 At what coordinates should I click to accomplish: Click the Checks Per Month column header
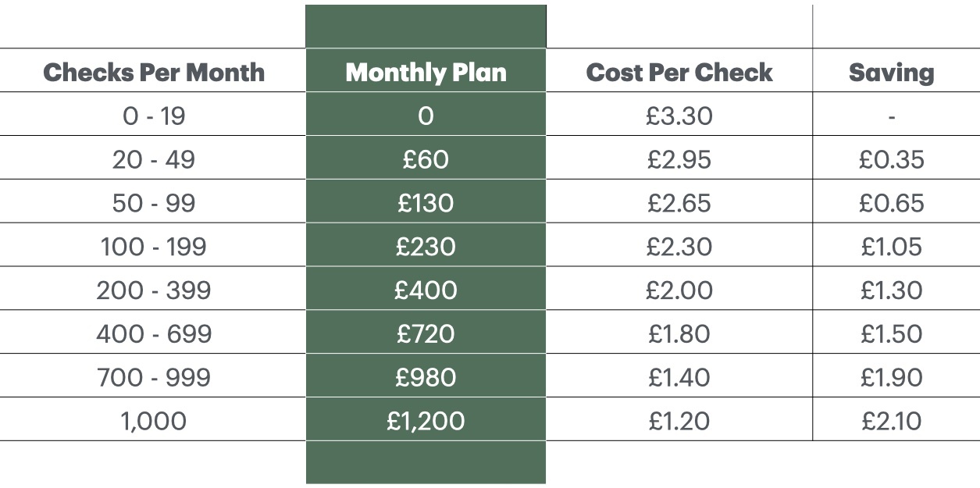pyautogui.click(x=153, y=73)
